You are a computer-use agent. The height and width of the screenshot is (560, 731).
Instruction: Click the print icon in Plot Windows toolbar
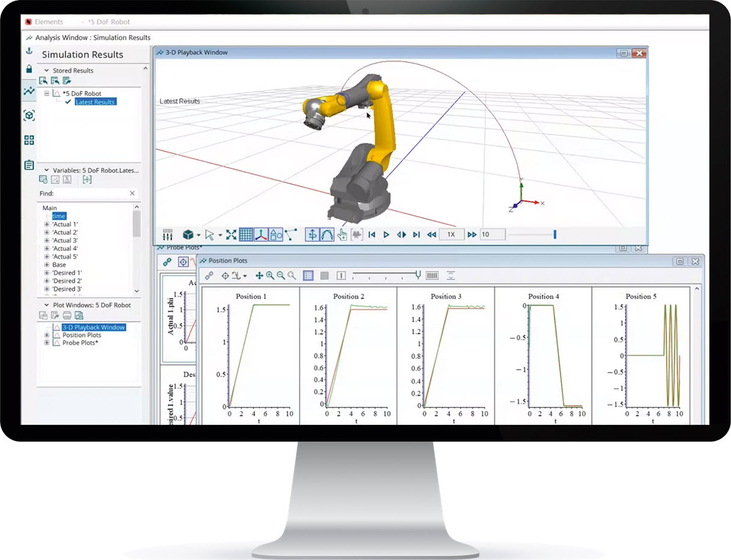67,315
